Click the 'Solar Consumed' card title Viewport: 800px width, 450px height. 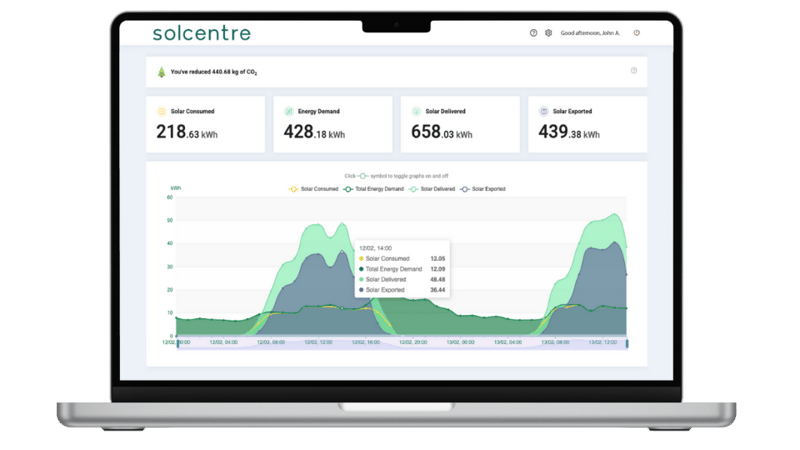coord(192,111)
